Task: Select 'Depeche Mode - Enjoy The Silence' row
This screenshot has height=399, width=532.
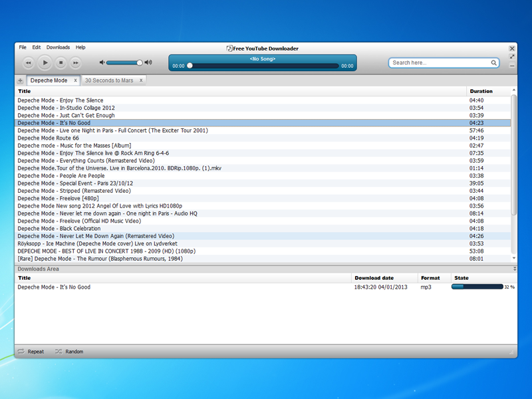Action: coord(263,100)
